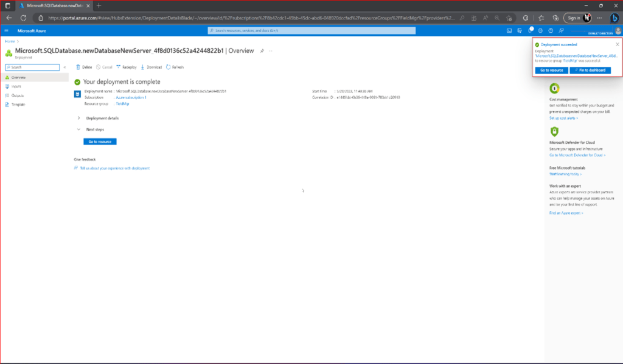
Task: Open browser extensions puzzle icon
Action: click(526, 18)
